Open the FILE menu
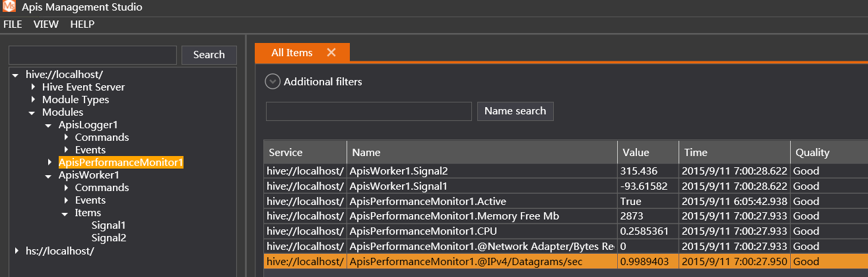The height and width of the screenshot is (277, 868). [13, 24]
